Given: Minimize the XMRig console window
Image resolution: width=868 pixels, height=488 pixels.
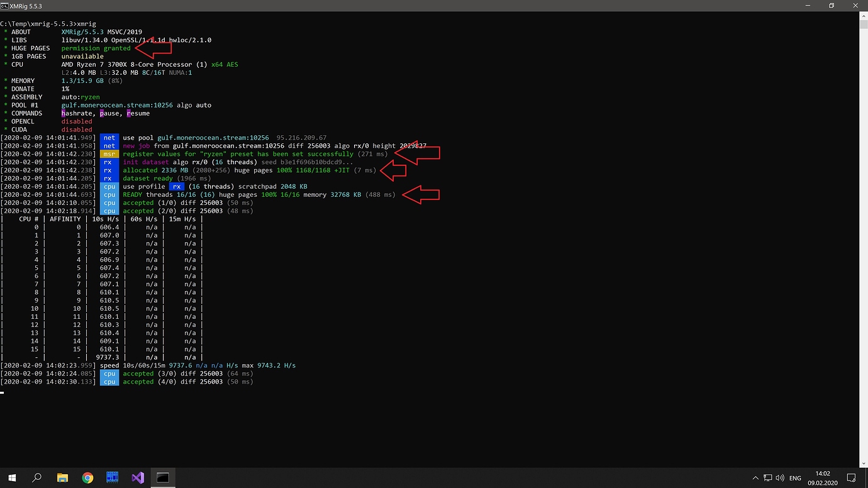Looking at the screenshot, I should pos(807,6).
